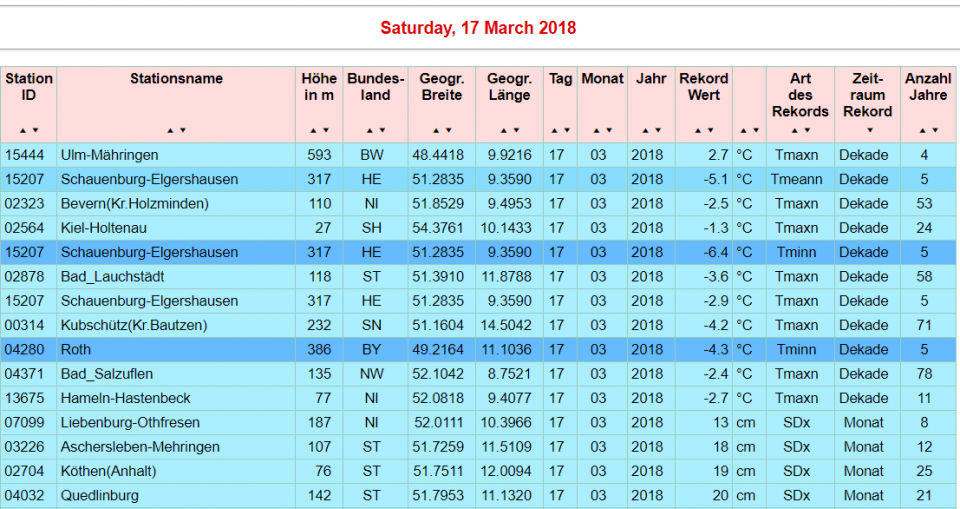
Task: Sort Geogr. Breite column ascending
Action: pos(436,131)
